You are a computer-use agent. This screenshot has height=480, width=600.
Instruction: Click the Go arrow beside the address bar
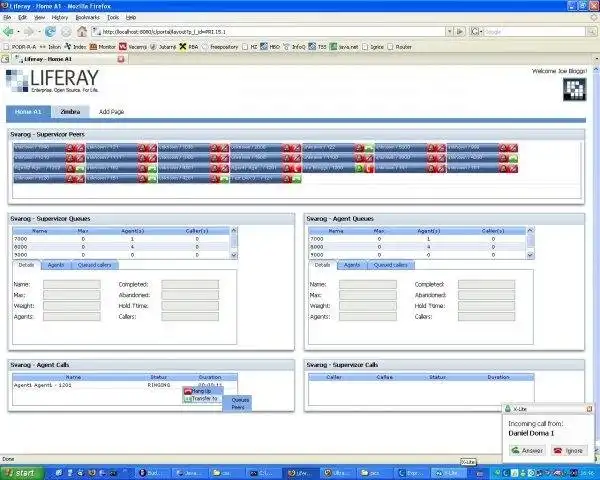pyautogui.click(x=460, y=31)
